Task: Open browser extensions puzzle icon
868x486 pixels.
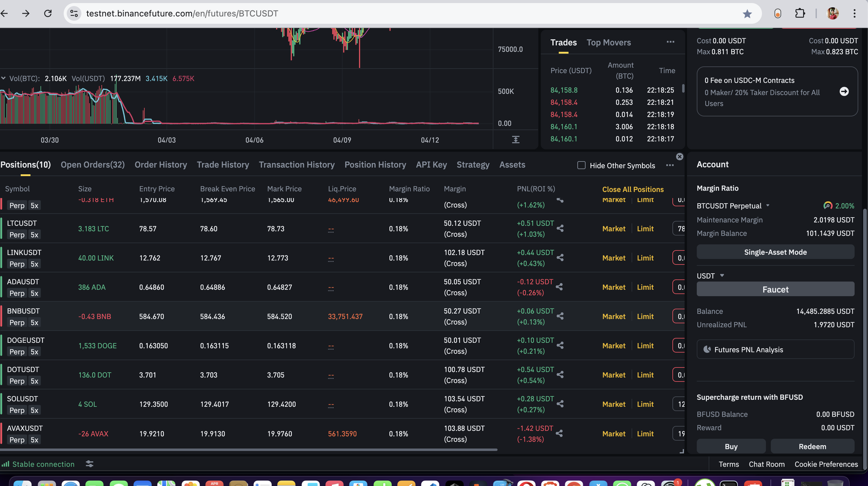Action: pyautogui.click(x=800, y=13)
